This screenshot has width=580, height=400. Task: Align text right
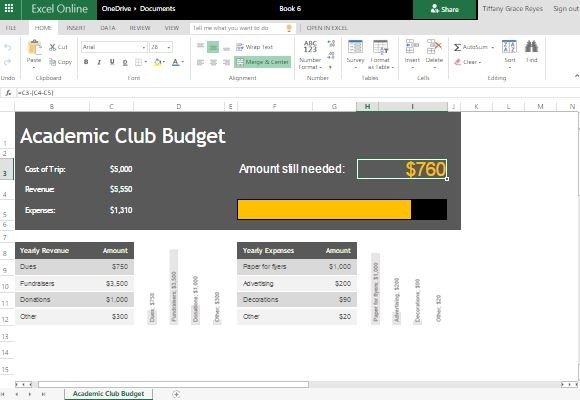226,62
